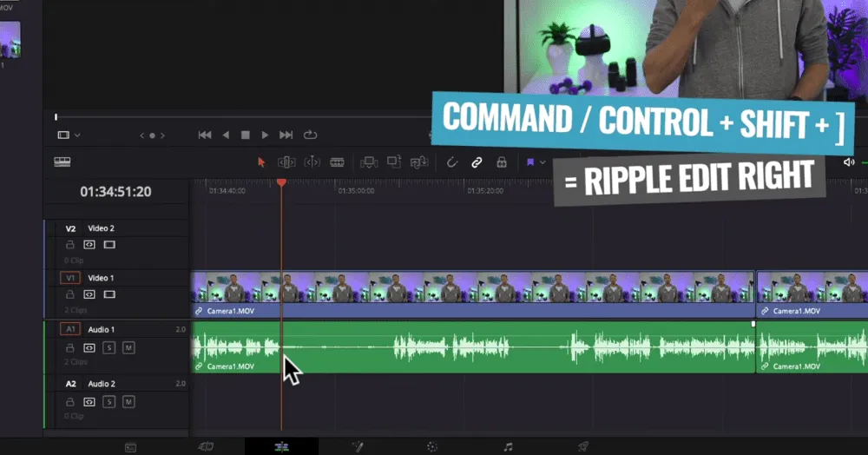Open the marker color dropdown arrow
Image resolution: width=868 pixels, height=455 pixels.
click(542, 162)
